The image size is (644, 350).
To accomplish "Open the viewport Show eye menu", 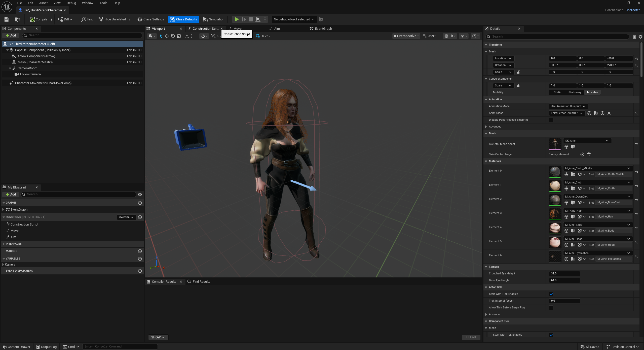I will pos(464,36).
